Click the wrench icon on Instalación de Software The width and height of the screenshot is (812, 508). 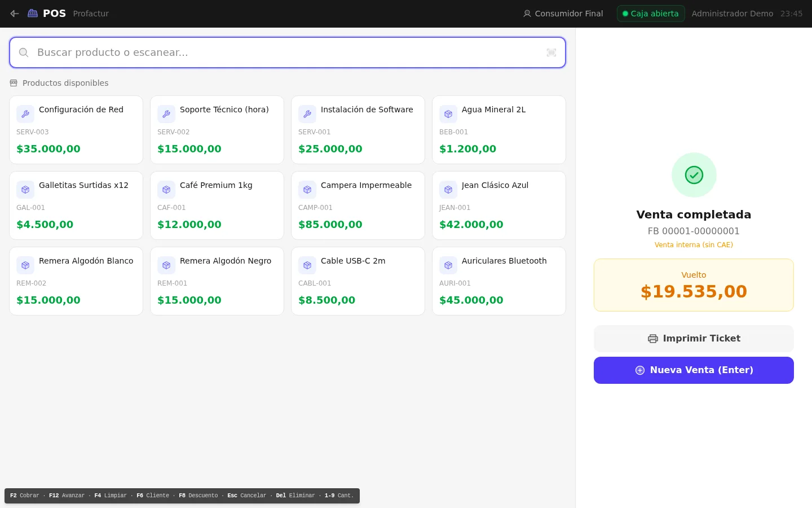307,114
